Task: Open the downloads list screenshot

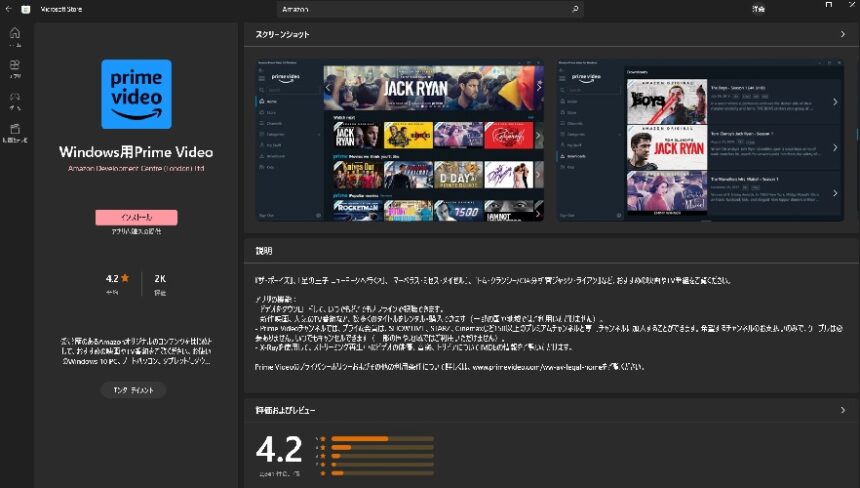Action: point(700,140)
